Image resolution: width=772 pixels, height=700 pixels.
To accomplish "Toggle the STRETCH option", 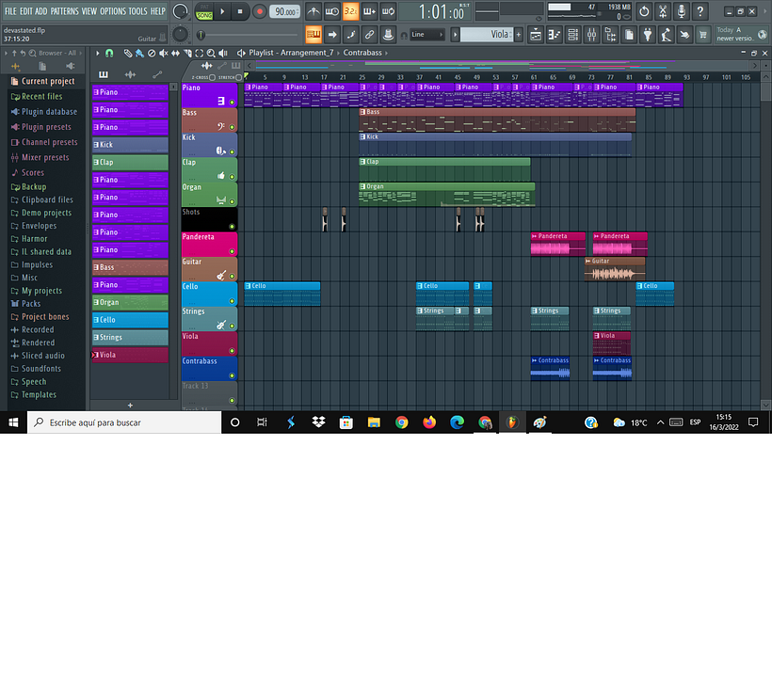I will point(239,77).
